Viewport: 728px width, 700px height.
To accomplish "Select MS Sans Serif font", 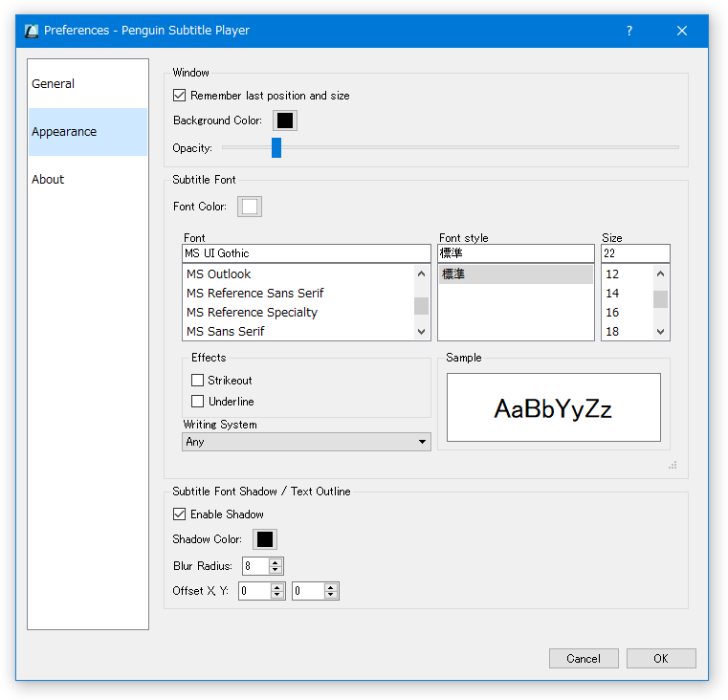I will click(x=298, y=332).
